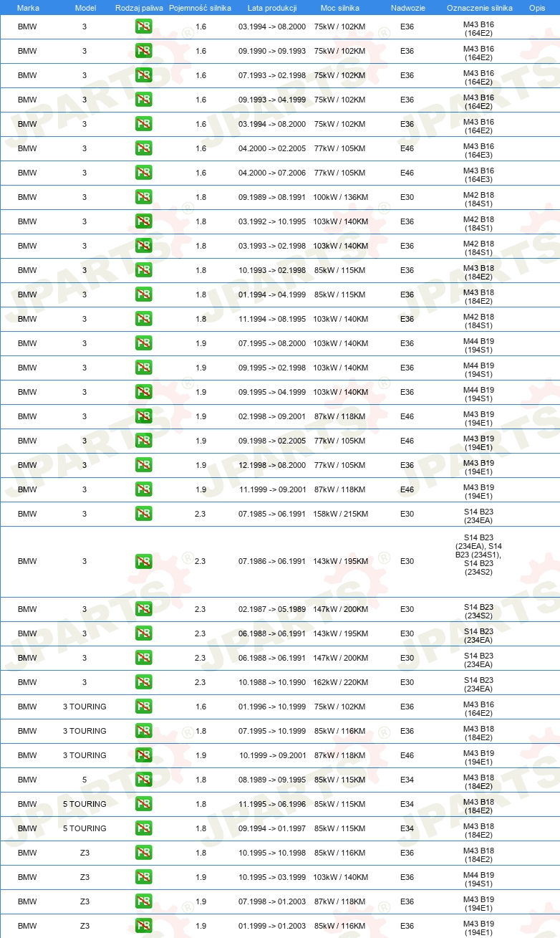Select fuel icon for row 09.1993 -> 04.1999
This screenshot has height=938, width=560.
[x=143, y=100]
